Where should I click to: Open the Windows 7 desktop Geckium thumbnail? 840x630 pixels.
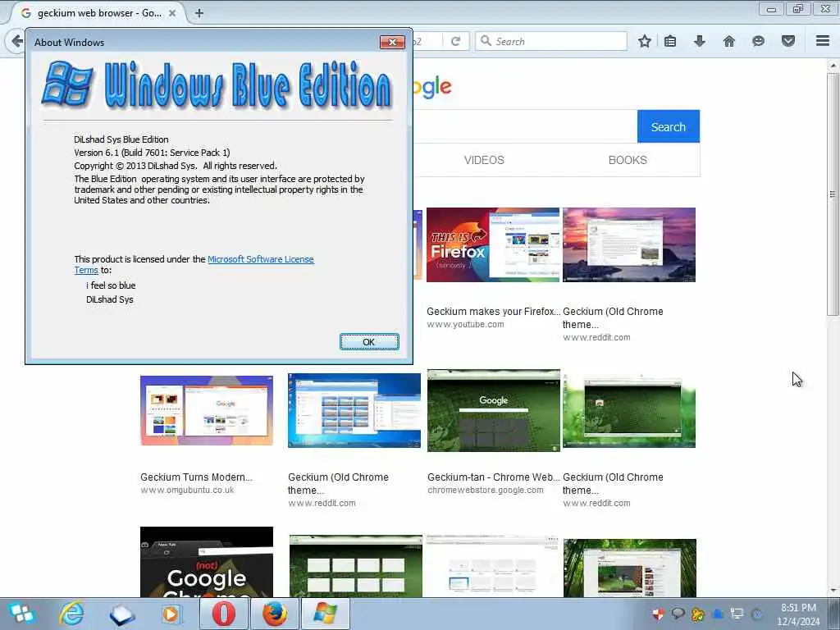[354, 410]
